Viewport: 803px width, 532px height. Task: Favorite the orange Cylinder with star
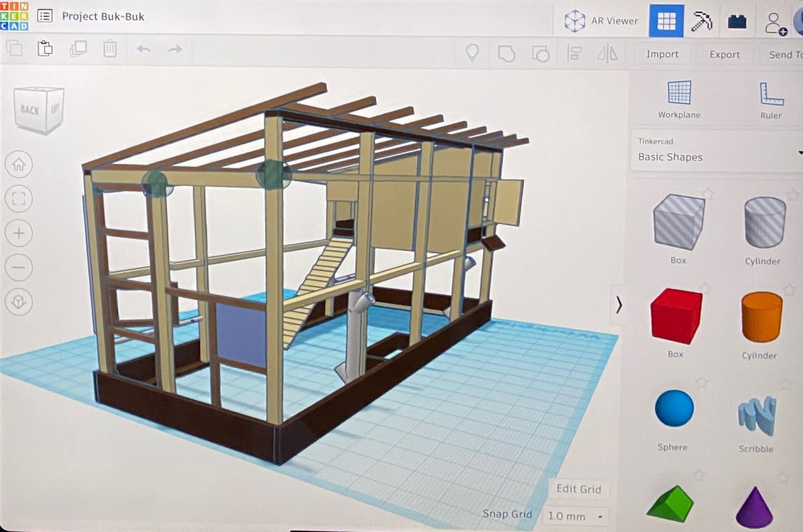tap(789, 290)
